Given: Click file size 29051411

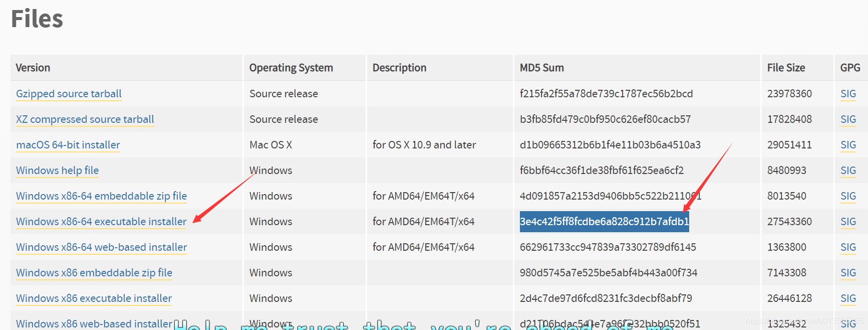Looking at the screenshot, I should pyautogui.click(x=790, y=145).
